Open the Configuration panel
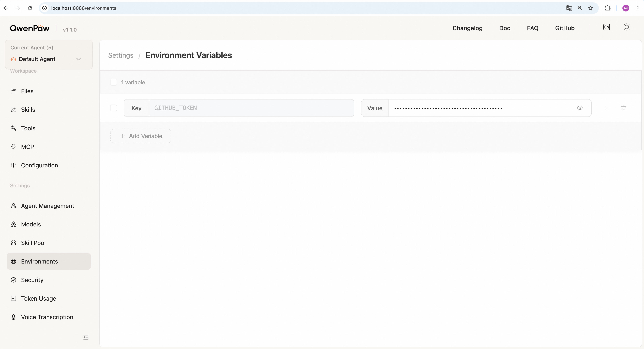 (39, 165)
